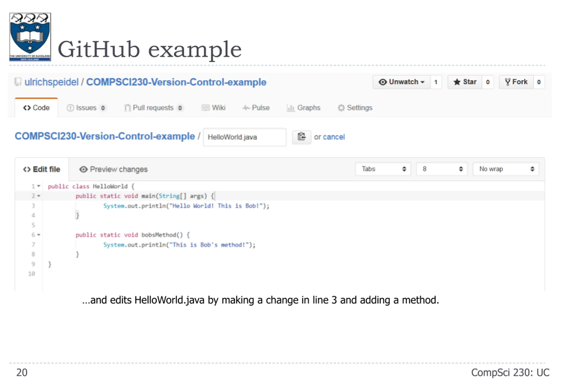
Task: Click the repository book icon beside ulrichspeidel
Action: coord(18,82)
